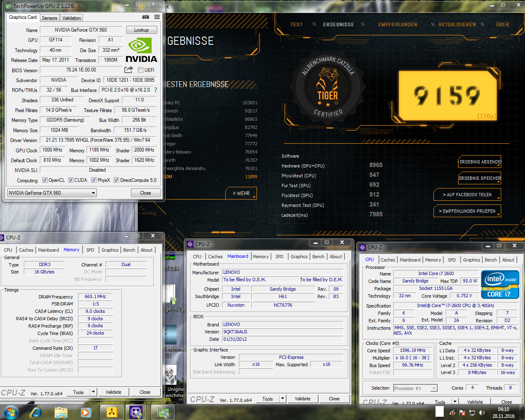The image size is (525, 420).
Task: Click Validate in Mainboard CPU-Z window
Action: pyautogui.click(x=303, y=399)
